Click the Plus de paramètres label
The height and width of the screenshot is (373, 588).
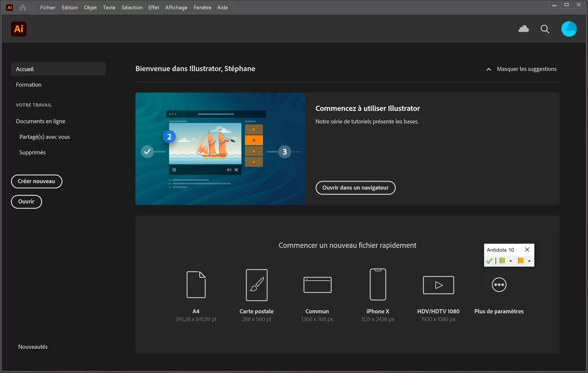coord(499,311)
